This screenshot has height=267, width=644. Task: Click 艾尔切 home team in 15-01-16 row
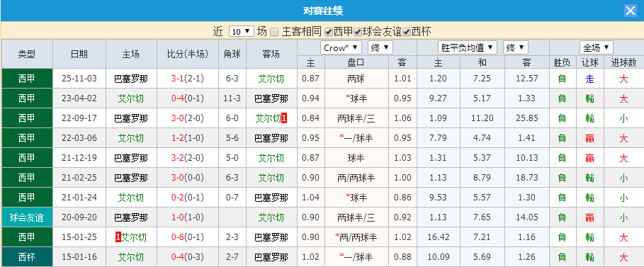tap(131, 257)
